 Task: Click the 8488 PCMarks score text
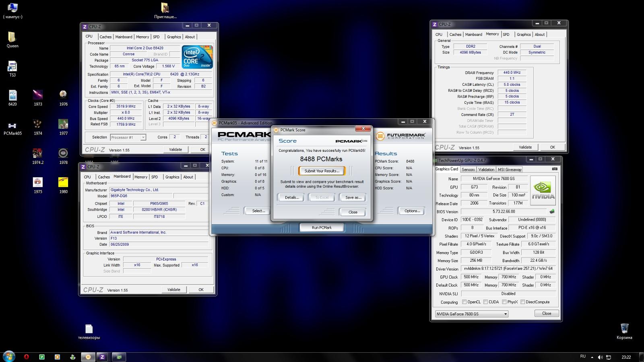click(321, 159)
